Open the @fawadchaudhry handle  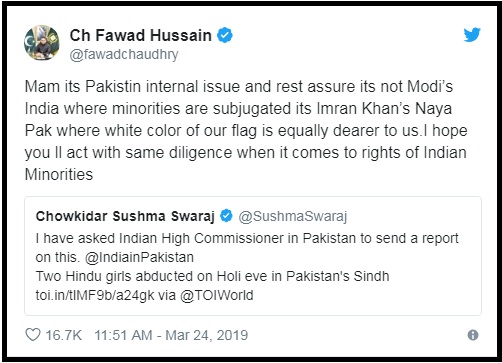click(124, 54)
